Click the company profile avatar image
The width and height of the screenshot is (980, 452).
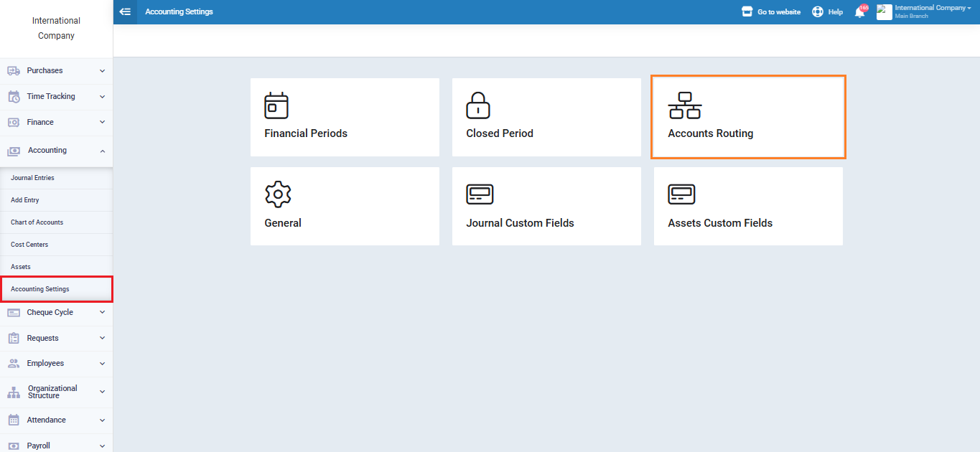(884, 11)
